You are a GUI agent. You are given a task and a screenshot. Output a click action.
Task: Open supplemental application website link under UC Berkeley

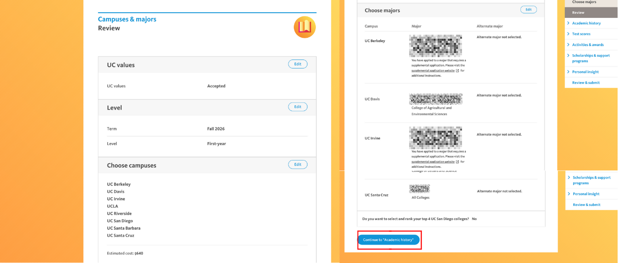(x=433, y=70)
